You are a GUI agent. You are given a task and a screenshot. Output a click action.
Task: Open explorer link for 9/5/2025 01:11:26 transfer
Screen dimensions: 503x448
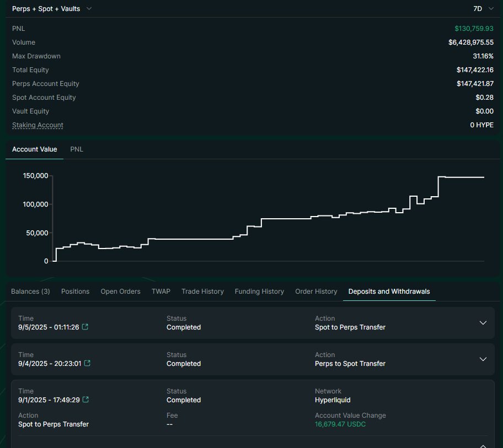pos(85,327)
